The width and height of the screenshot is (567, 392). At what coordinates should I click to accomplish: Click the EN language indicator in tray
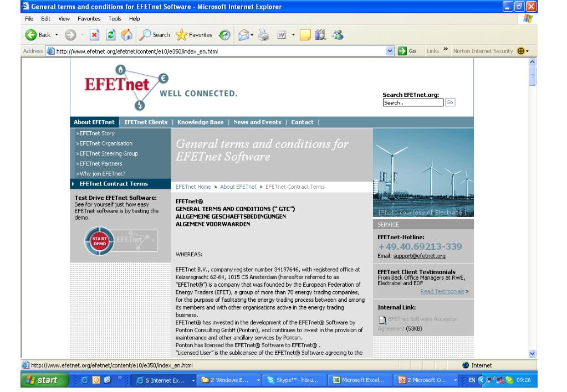coord(472,380)
